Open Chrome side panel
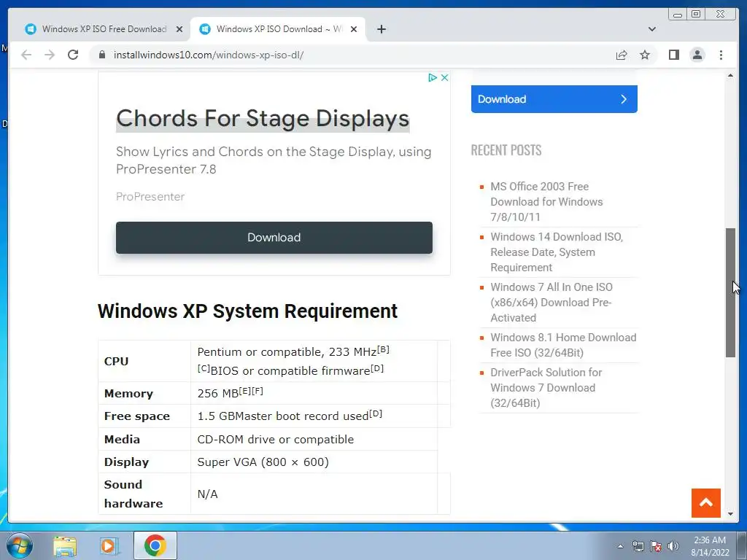The width and height of the screenshot is (747, 560). (x=673, y=55)
